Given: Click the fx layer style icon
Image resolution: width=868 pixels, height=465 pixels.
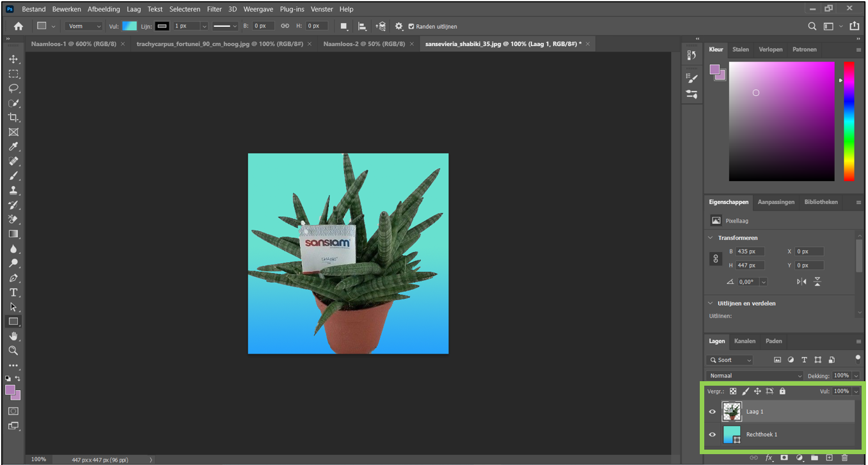Looking at the screenshot, I should pos(769,458).
